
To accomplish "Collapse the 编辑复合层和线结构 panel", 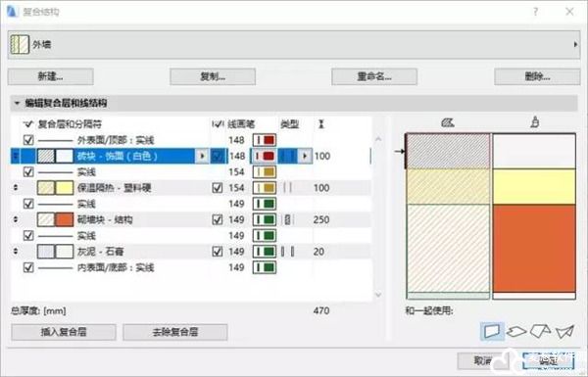I will pyautogui.click(x=17, y=103).
